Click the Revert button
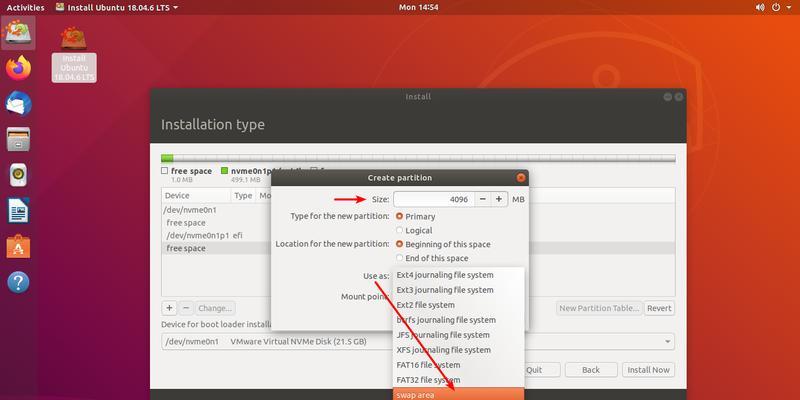800x400 pixels. [x=659, y=308]
